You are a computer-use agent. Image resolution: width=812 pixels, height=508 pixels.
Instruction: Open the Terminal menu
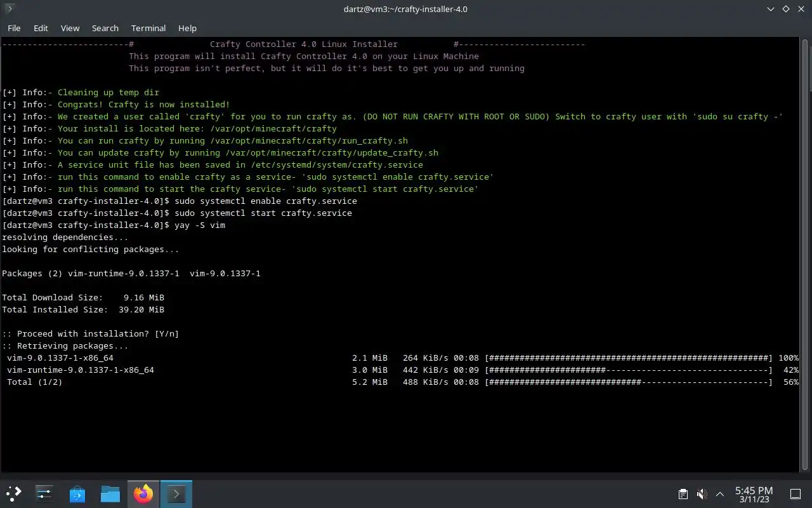[x=148, y=28]
